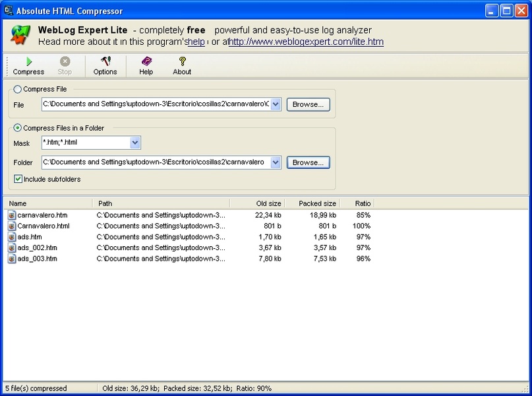Click the status bar total size summary
This screenshot has height=396, width=532.
pyautogui.click(x=187, y=388)
